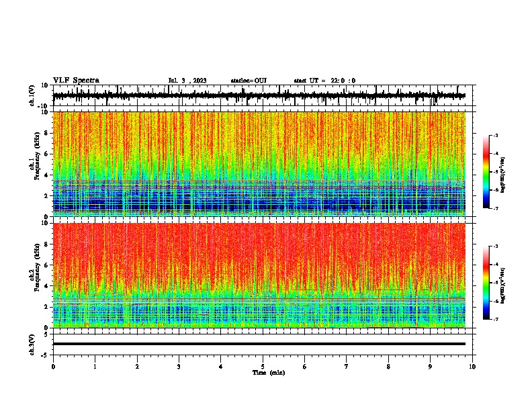Click the ch.2 spectrogram panel
The width and height of the screenshot is (532, 411).
coord(259,275)
